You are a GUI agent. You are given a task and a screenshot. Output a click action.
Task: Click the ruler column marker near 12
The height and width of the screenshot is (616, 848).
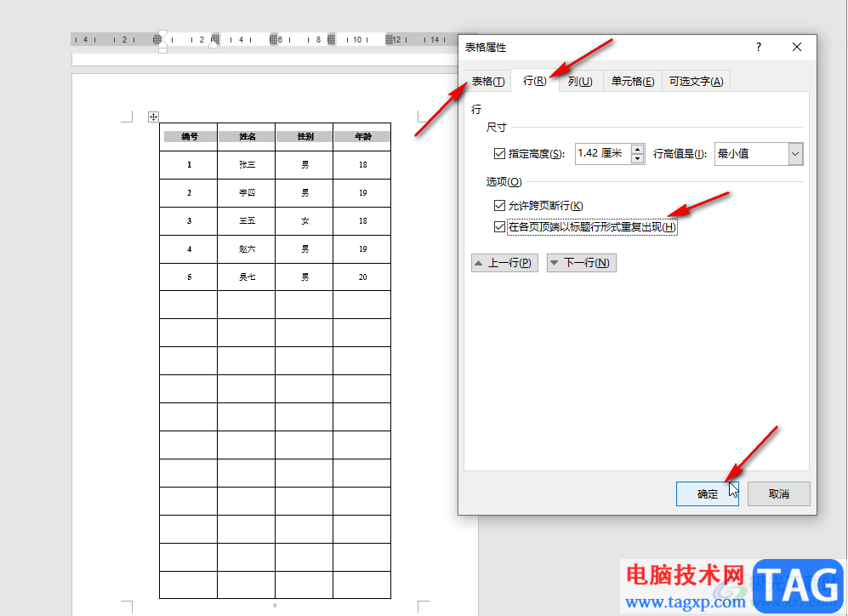390,39
